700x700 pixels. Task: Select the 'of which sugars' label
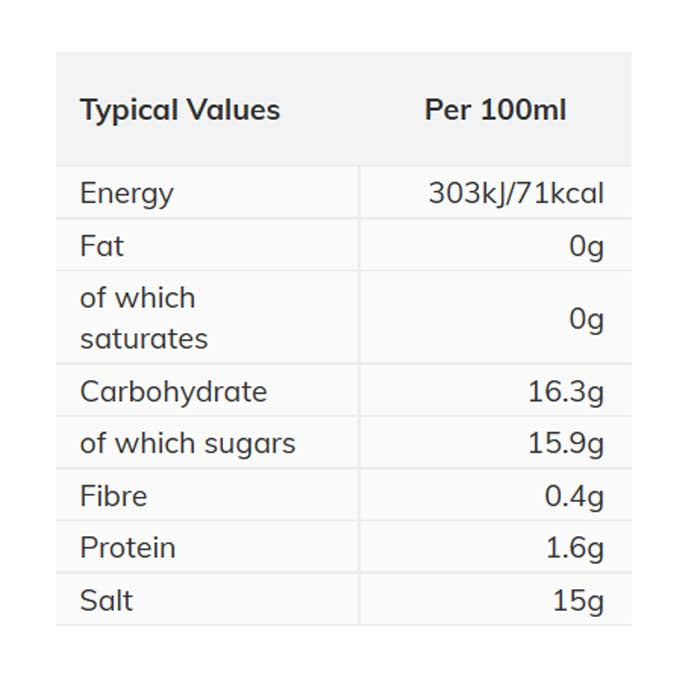(x=188, y=443)
